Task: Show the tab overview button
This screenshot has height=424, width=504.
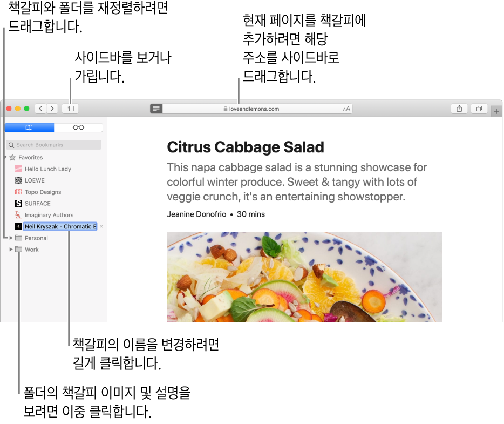Action: 479,109
